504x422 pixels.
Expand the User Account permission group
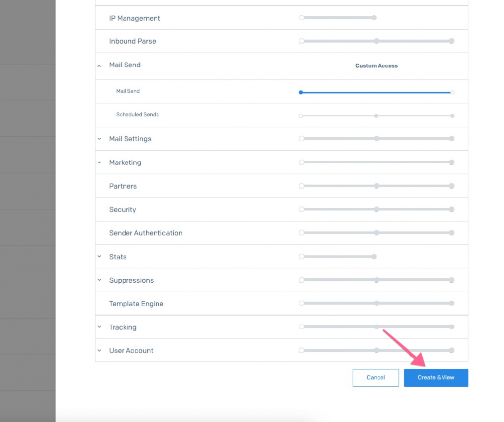(99, 351)
